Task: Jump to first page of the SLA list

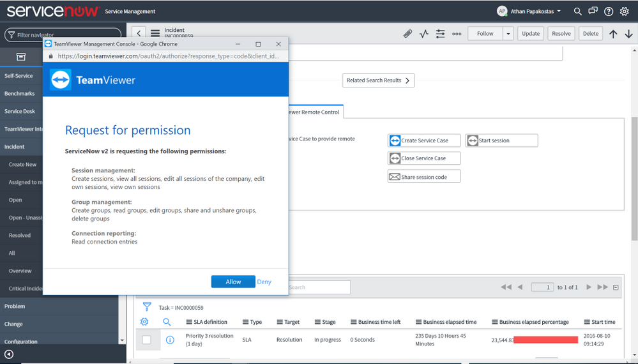Action: point(506,287)
